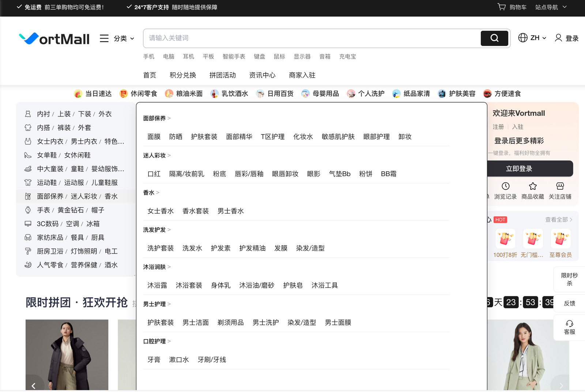This screenshot has height=392, width=585.
Task: Select 3C数码 in the category sidebar
Action: click(x=48, y=224)
